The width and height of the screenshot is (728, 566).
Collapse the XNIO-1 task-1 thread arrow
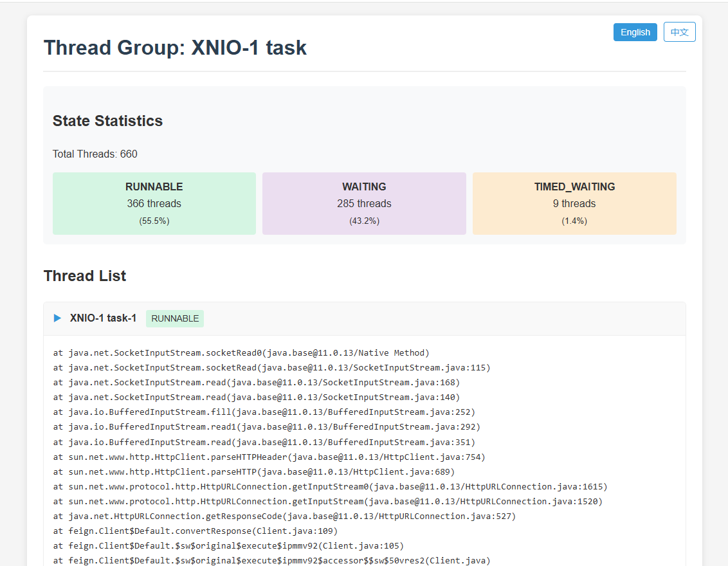pyautogui.click(x=58, y=318)
